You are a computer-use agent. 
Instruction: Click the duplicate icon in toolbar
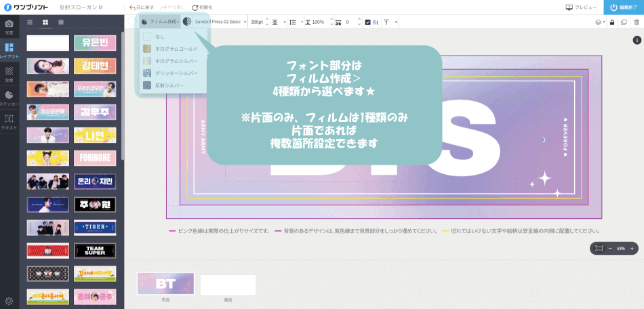tap(624, 22)
